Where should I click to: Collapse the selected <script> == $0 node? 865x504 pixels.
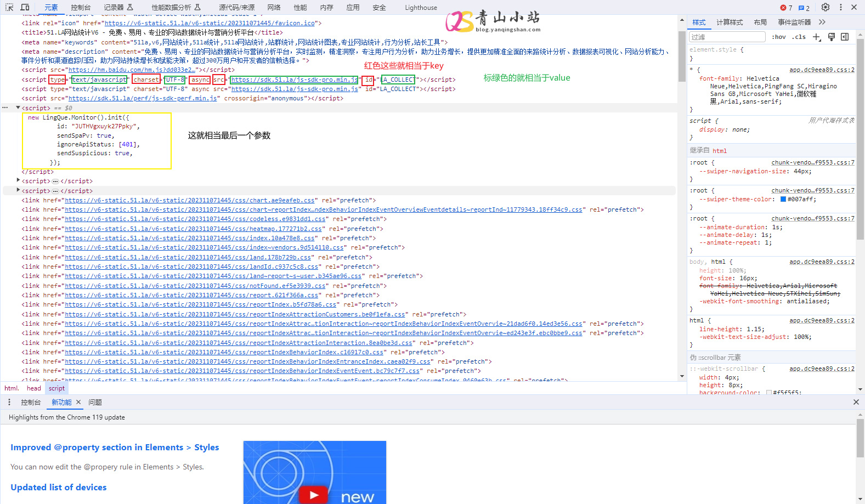point(18,107)
